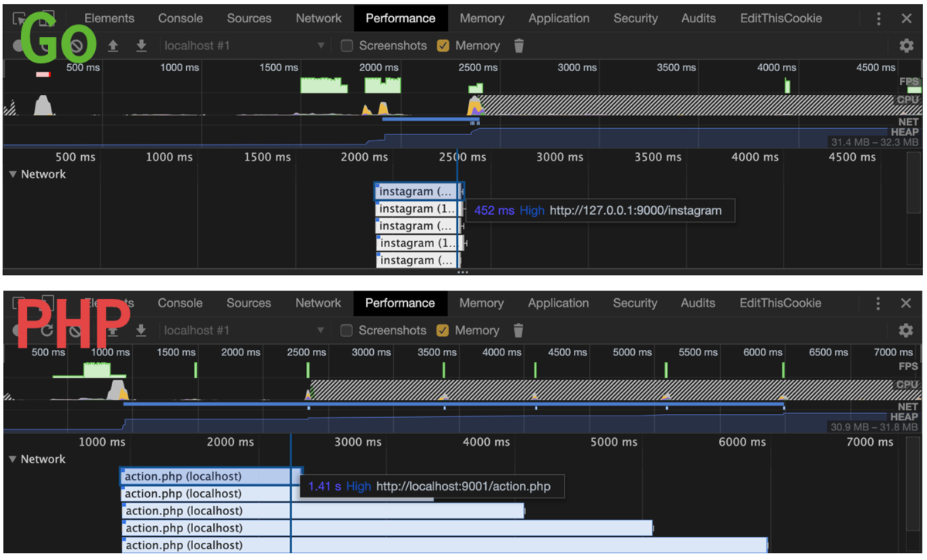Collapse Network track in Go panel
Image resolution: width=927 pixels, height=560 pixels.
coord(12,175)
